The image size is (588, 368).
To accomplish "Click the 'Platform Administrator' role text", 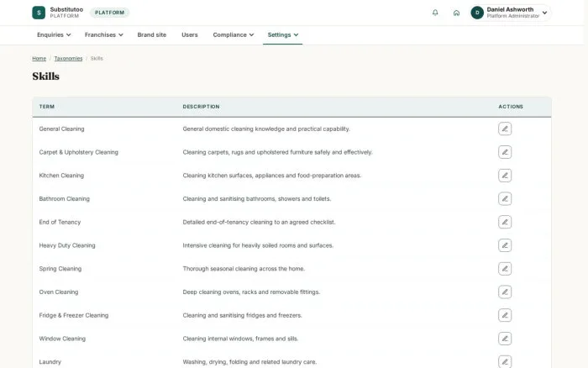I will (x=513, y=16).
